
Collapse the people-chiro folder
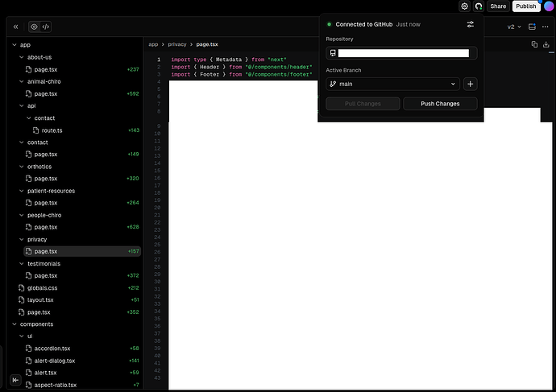tap(40, 215)
